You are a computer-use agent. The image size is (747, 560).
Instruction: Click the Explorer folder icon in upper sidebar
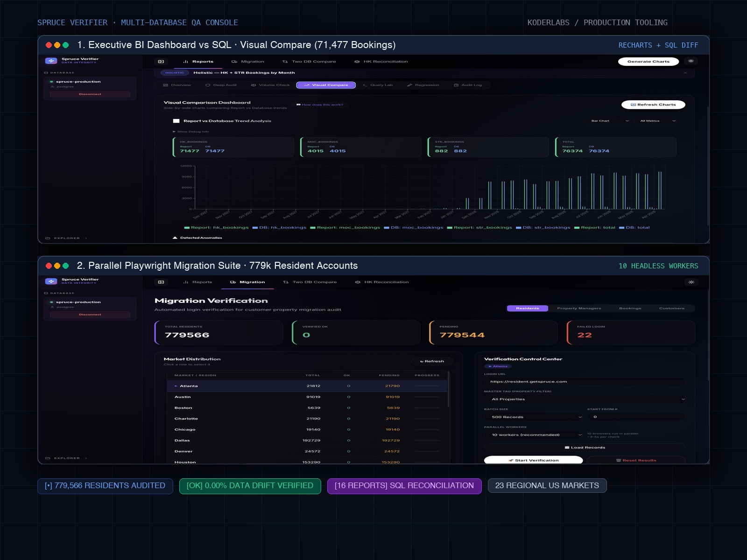point(48,238)
